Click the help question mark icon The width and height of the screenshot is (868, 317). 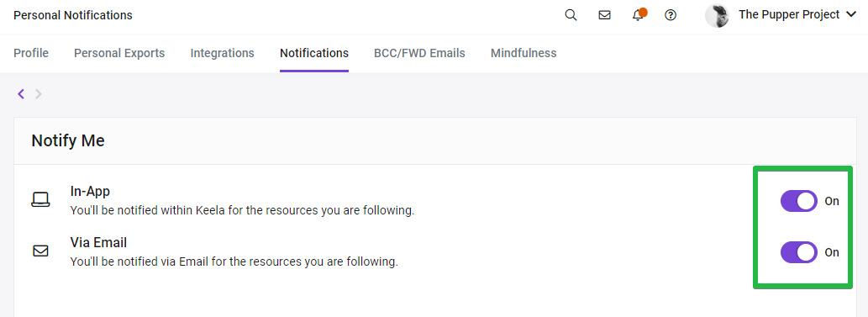point(671,15)
